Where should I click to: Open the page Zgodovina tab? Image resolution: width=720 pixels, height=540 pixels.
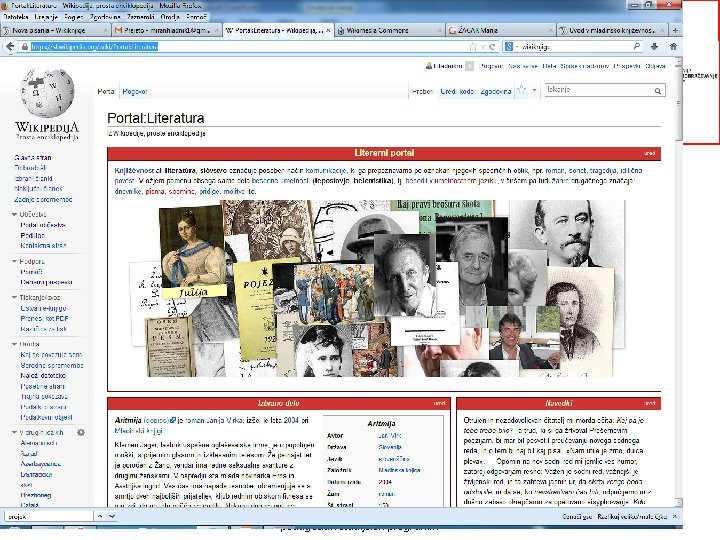[496, 91]
